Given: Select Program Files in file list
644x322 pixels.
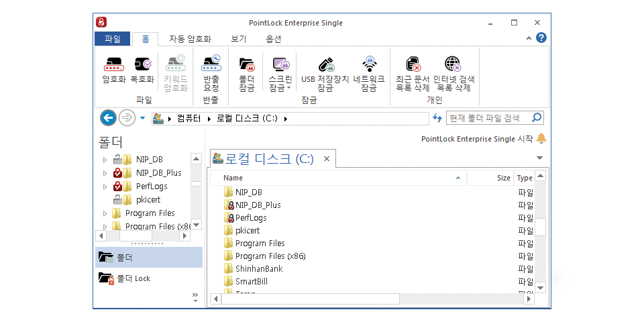Looking at the screenshot, I should point(254,243).
